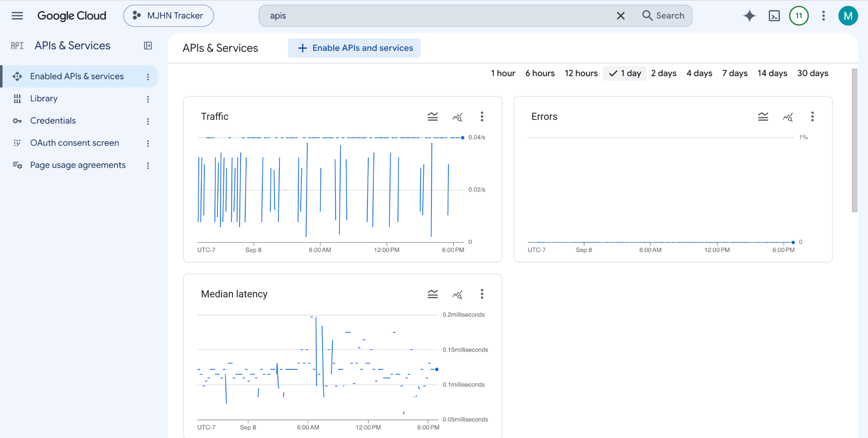868x438 pixels.
Task: Toggle legend on the Errors chart
Action: [763, 116]
